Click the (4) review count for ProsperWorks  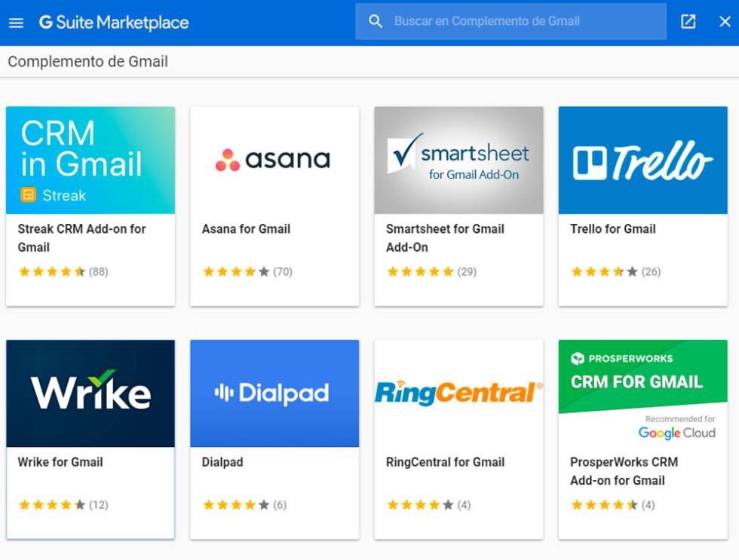648,505
